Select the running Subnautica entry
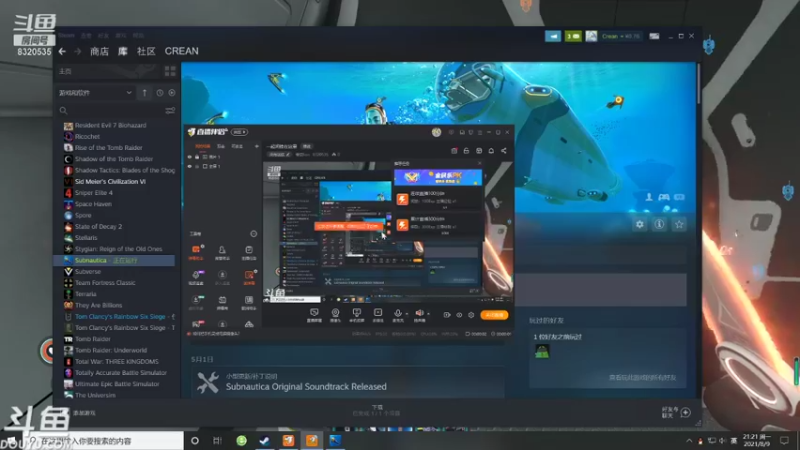Viewport: 800px width, 450px height. pyautogui.click(x=114, y=260)
